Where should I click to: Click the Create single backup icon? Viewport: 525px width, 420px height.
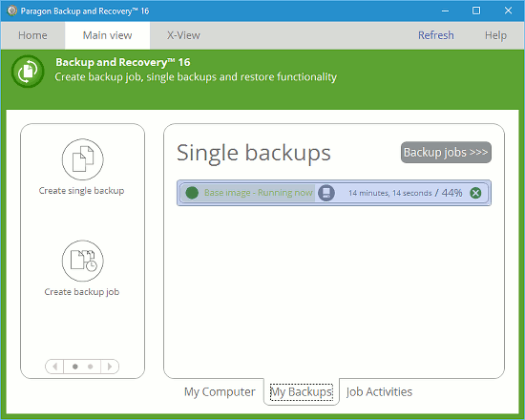click(83, 159)
